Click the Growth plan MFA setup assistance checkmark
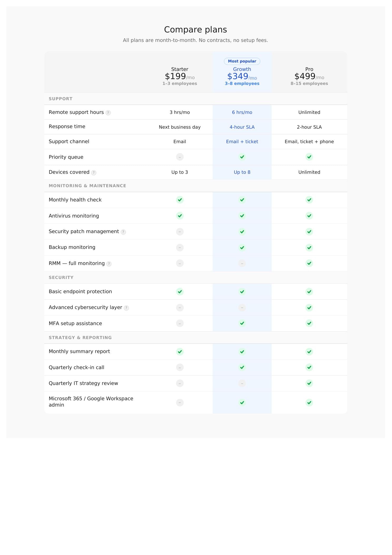392x555 pixels. pyautogui.click(x=242, y=324)
